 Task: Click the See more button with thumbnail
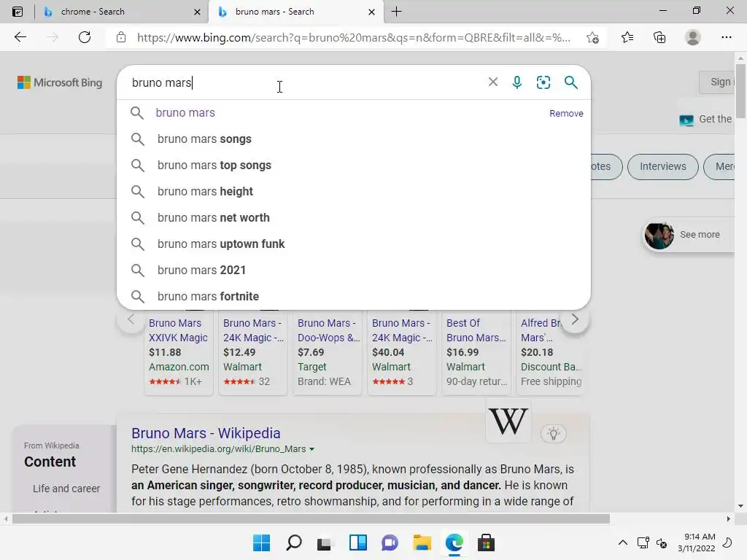click(689, 235)
